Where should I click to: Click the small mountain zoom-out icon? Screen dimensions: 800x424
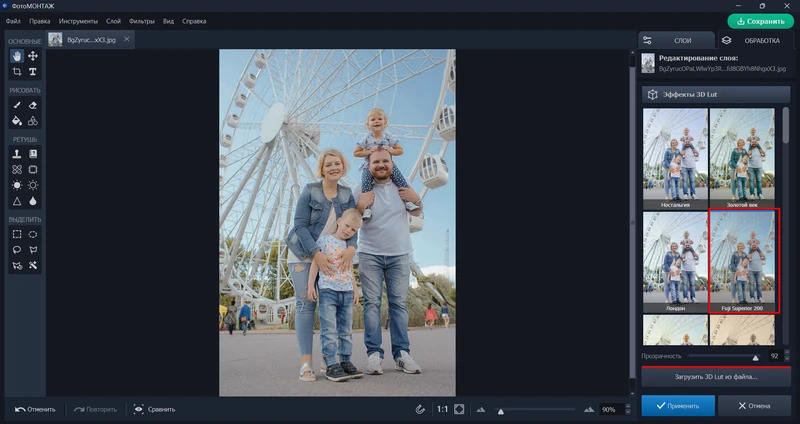tap(481, 410)
